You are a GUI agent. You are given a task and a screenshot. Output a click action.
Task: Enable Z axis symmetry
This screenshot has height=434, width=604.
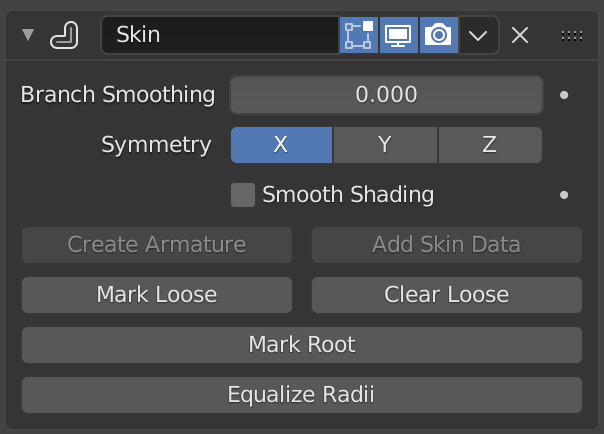pyautogui.click(x=490, y=144)
